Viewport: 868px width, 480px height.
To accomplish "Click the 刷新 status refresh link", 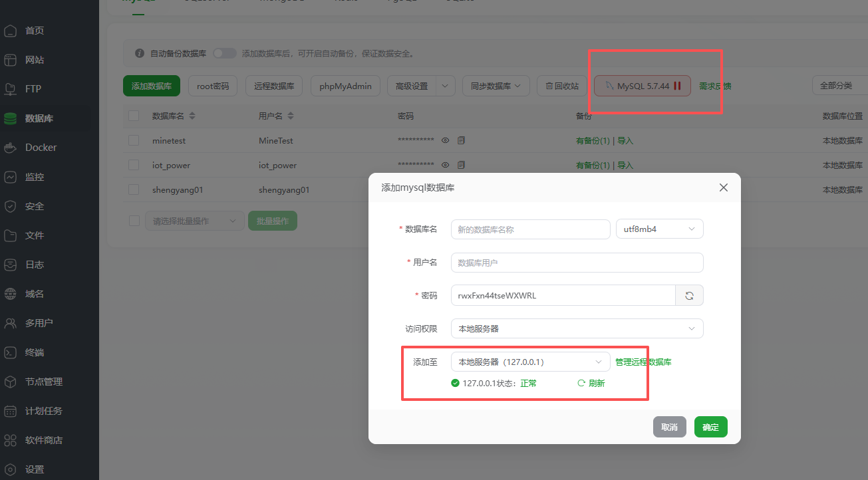I will click(591, 383).
